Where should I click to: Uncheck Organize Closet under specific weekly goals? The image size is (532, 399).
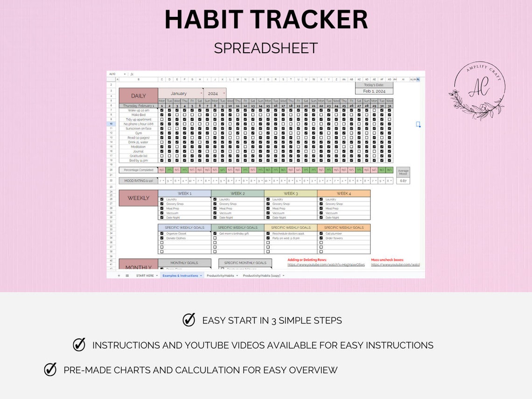point(161,234)
